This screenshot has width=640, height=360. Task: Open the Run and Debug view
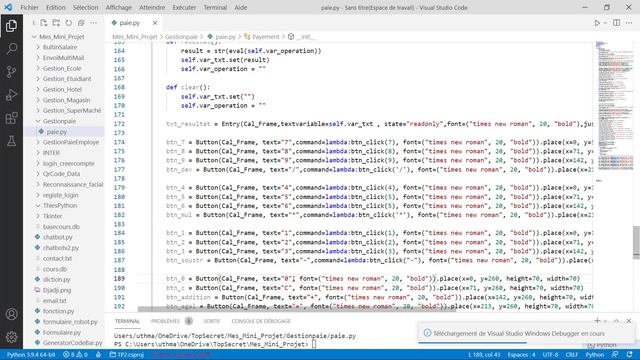tap(11, 95)
